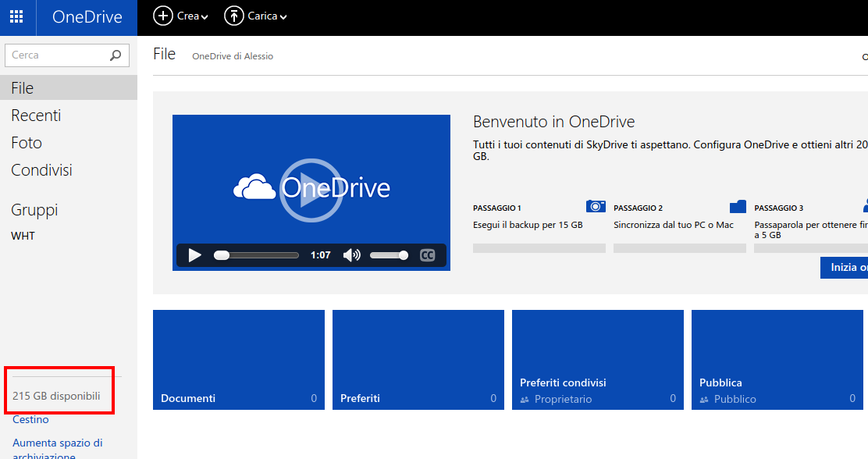Screen dimensions: 868x459
Task: Click Sincronizza dal tuo PC o Mac
Action: coord(673,225)
